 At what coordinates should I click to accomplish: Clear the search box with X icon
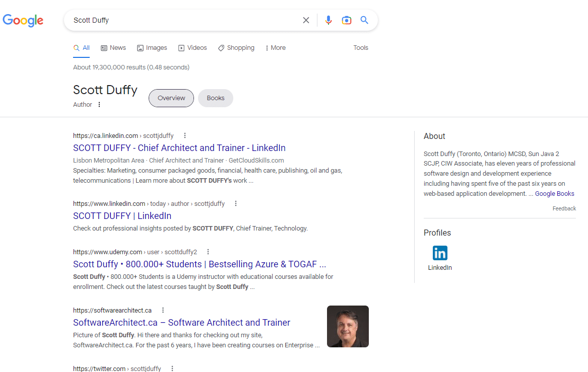(x=306, y=20)
